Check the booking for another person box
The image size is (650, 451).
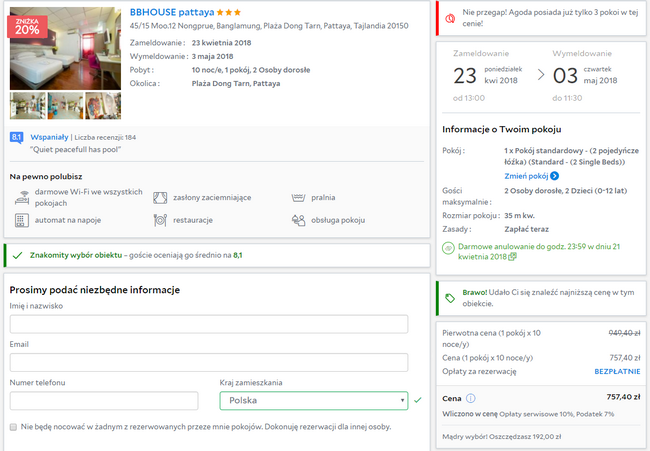[x=12, y=427]
